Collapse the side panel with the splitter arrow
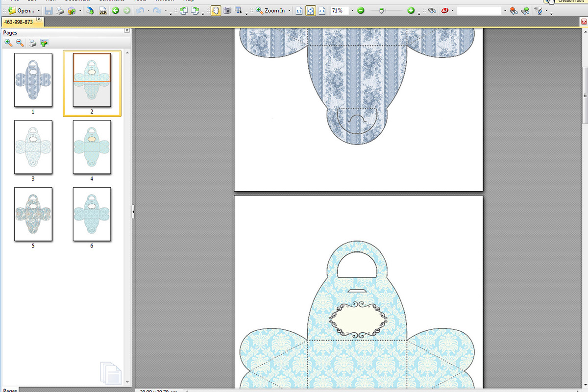 (x=133, y=212)
